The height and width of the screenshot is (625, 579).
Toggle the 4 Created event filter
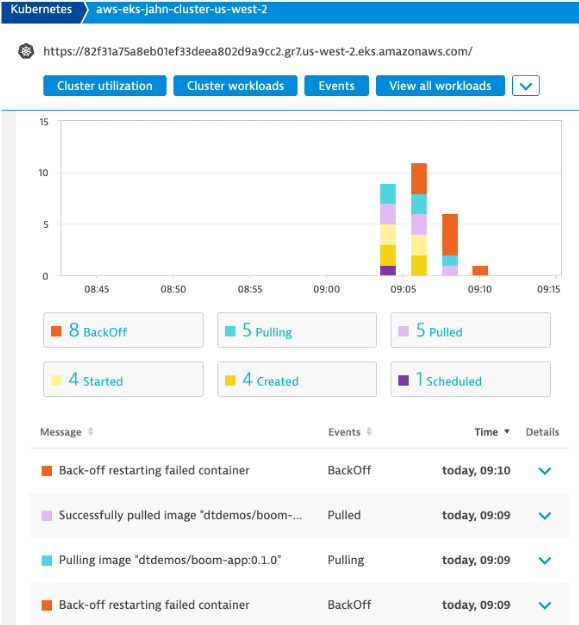point(297,379)
